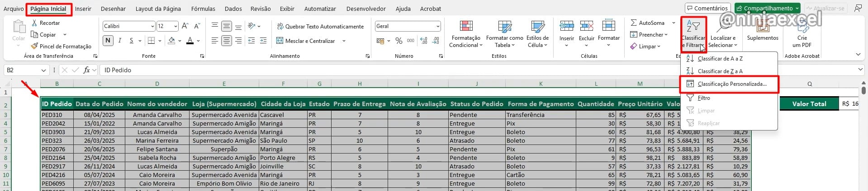Image resolution: width=868 pixels, height=191 pixels.
Task: Open Estilos de Célula
Action: [x=538, y=34]
